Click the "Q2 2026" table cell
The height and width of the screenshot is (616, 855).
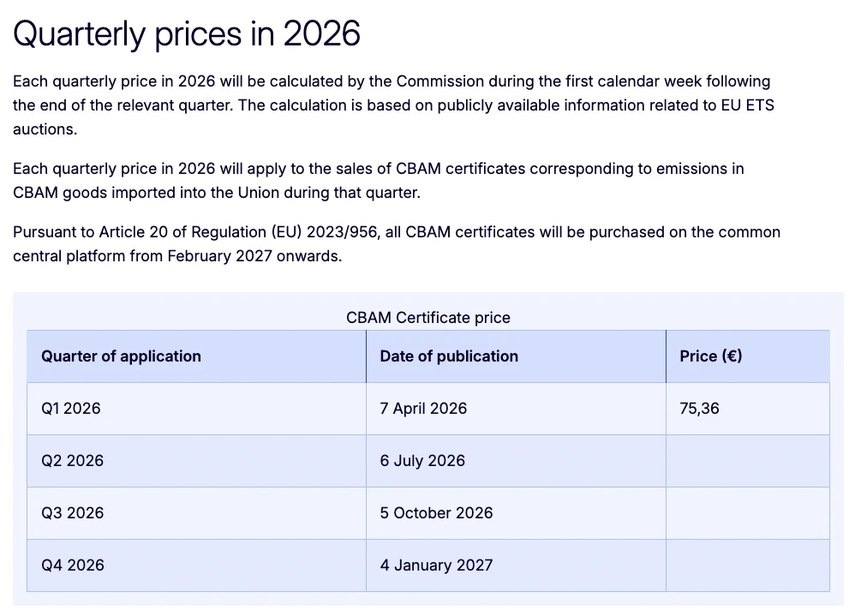[72, 461]
